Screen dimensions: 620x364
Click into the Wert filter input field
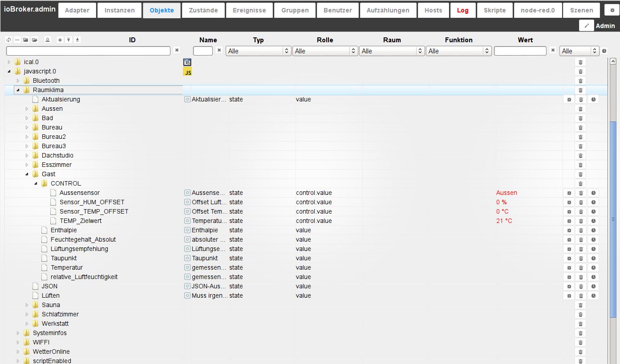coord(520,51)
